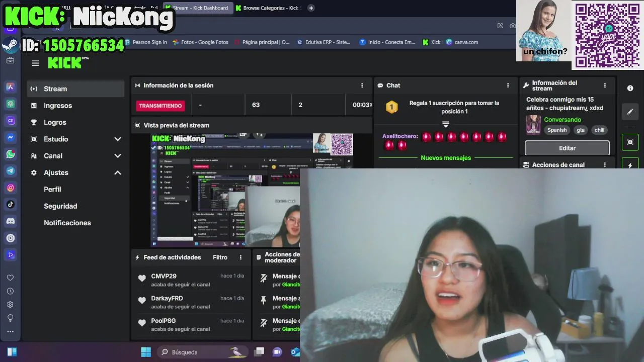Viewport: 644px width, 362px height.
Task: Open the purple CS icon in browser sidebar
Action: coord(11,121)
